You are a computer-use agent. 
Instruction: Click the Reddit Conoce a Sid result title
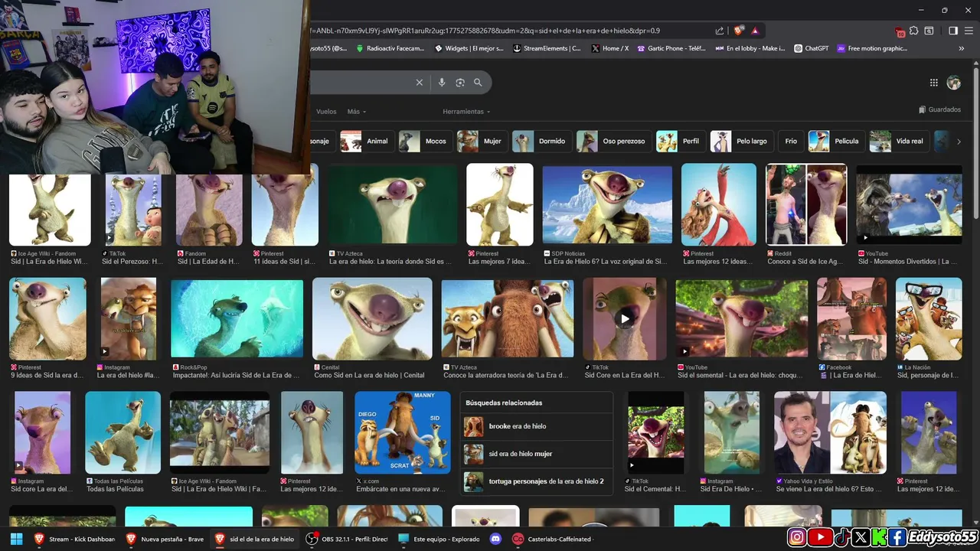(805, 262)
